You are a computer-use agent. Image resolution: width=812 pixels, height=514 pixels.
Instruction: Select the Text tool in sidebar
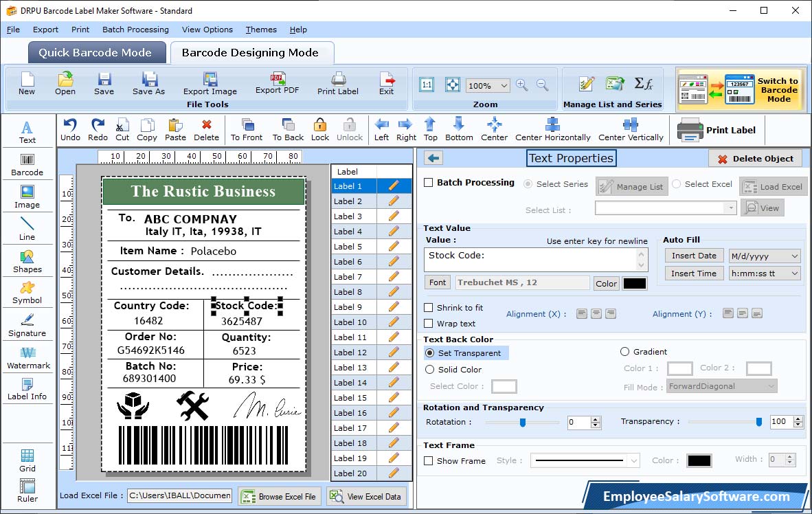(x=27, y=132)
